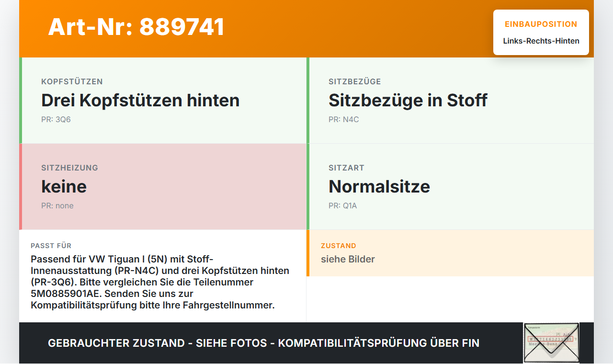Image resolution: width=613 pixels, height=364 pixels.
Task: Click the PR: Q1A code
Action: coord(343,205)
